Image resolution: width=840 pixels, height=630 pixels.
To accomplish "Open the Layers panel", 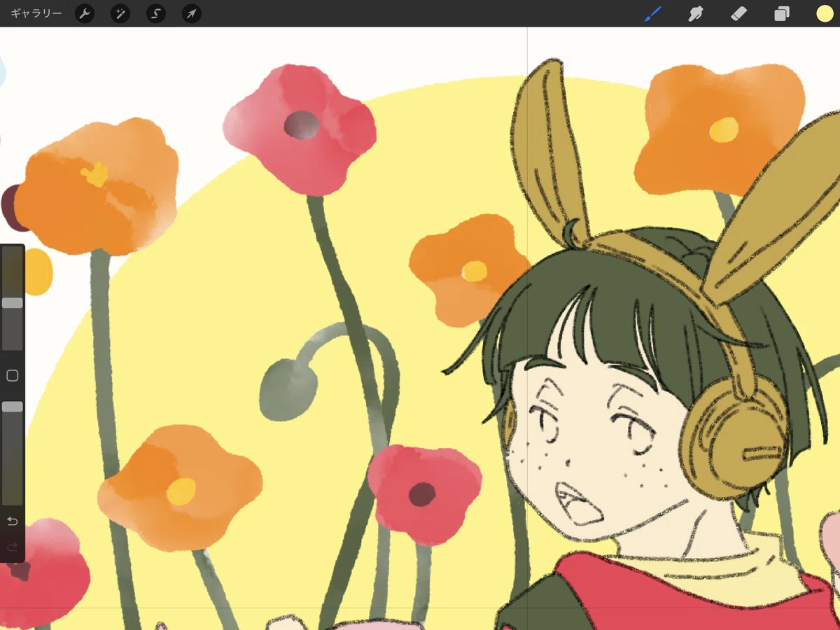I will (782, 13).
